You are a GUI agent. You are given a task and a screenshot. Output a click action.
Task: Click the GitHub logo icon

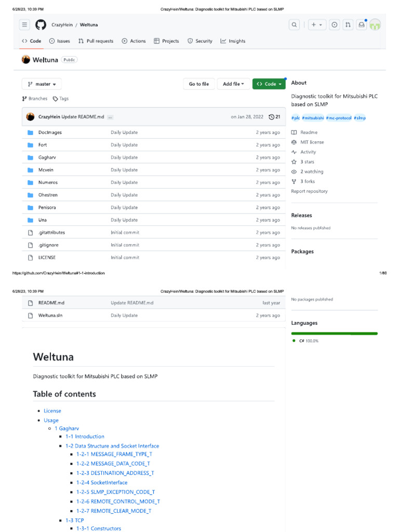tap(41, 25)
